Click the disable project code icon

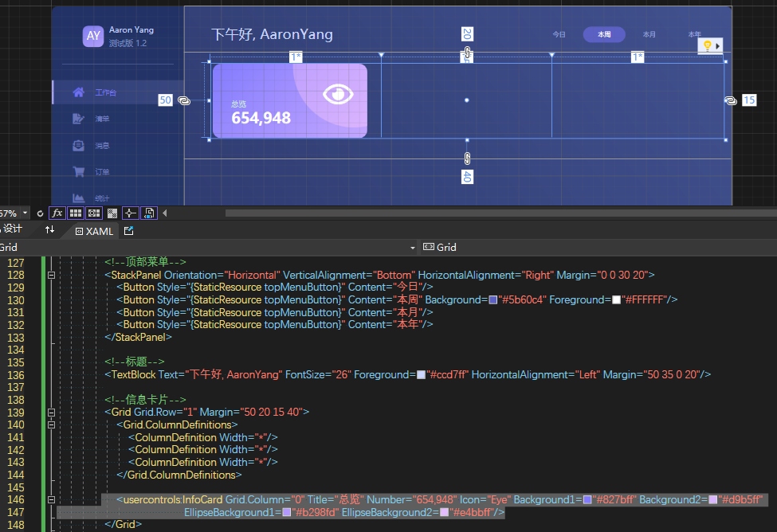coord(148,213)
